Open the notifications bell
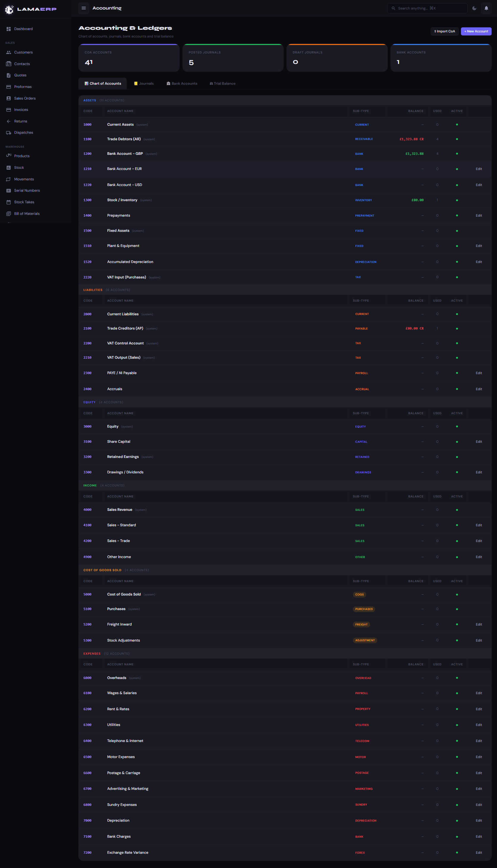497x868 pixels. tap(486, 8)
